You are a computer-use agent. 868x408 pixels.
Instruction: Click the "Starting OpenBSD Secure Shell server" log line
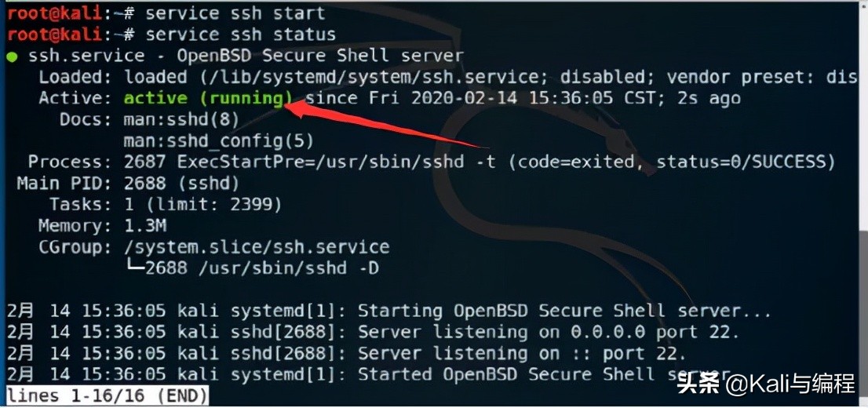click(389, 311)
